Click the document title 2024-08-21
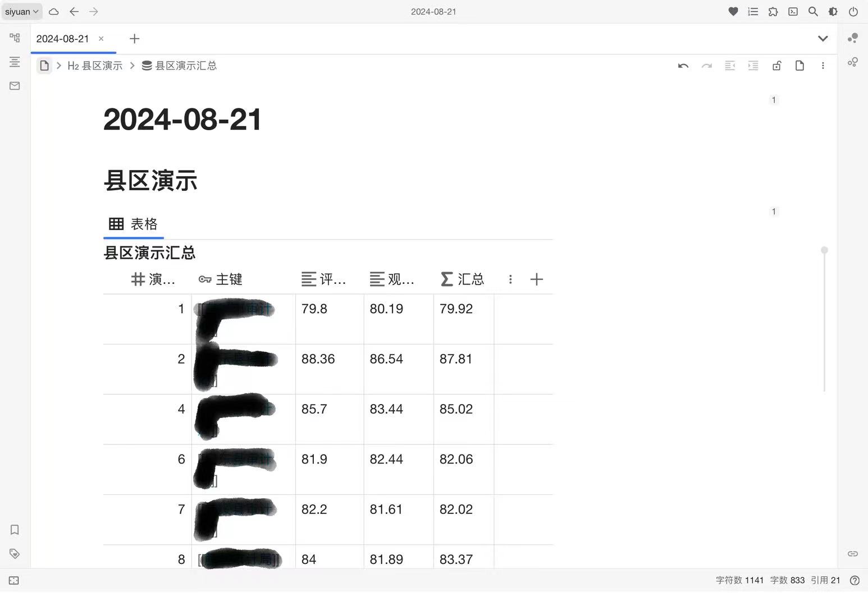 tap(182, 120)
